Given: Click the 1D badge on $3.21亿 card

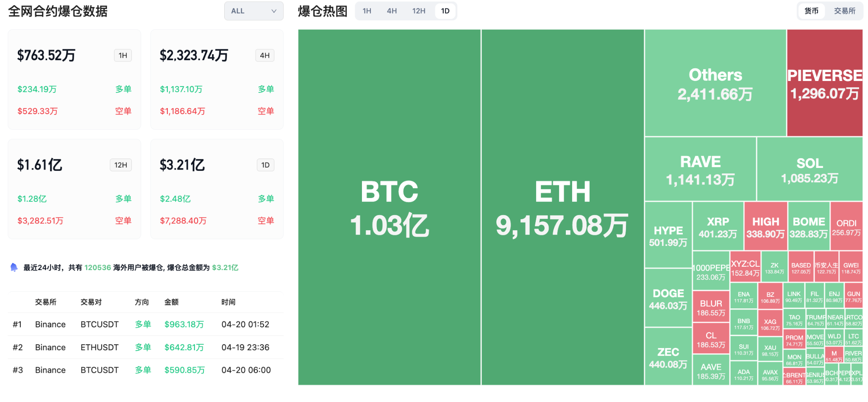Looking at the screenshot, I should [x=265, y=165].
